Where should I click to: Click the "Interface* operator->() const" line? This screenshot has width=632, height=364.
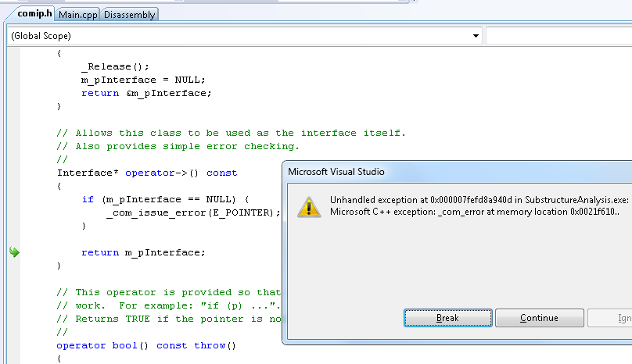point(147,173)
